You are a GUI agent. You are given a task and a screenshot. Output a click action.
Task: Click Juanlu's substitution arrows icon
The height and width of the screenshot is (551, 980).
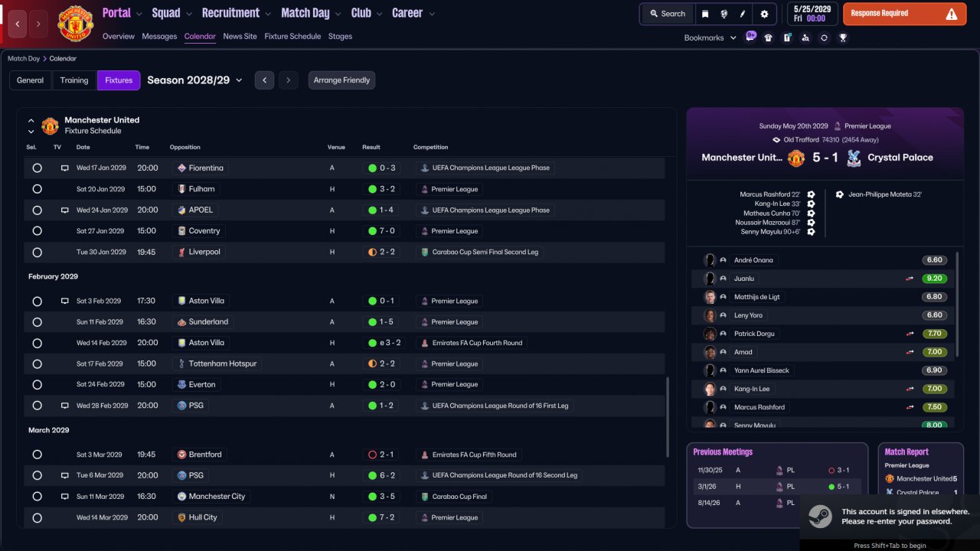[x=910, y=279]
